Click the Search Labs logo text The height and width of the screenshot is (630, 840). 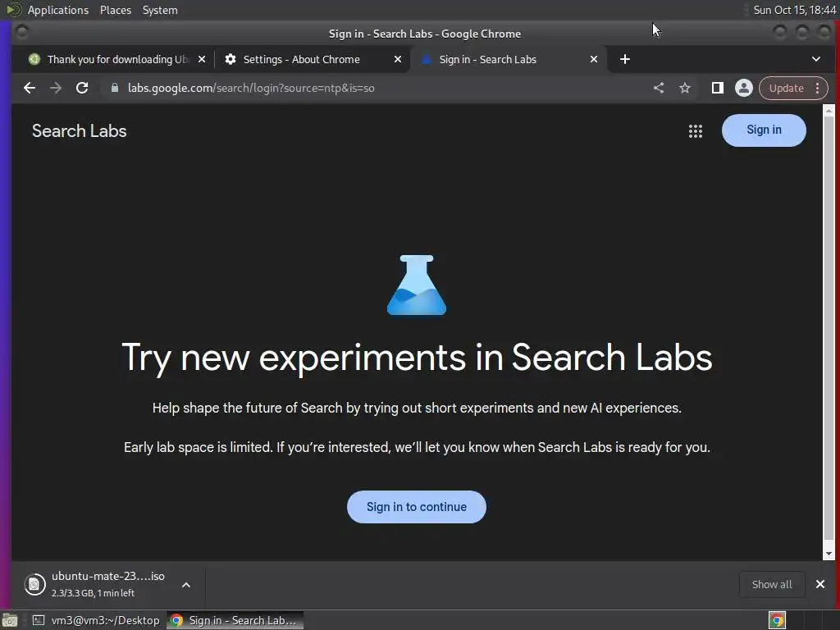point(80,130)
